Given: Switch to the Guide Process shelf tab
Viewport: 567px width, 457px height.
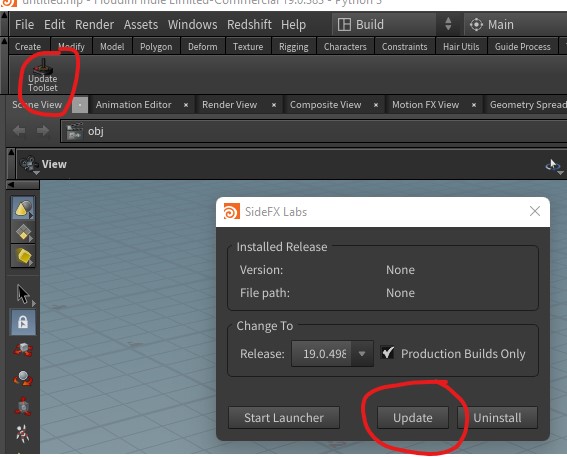Looking at the screenshot, I should tap(523, 47).
